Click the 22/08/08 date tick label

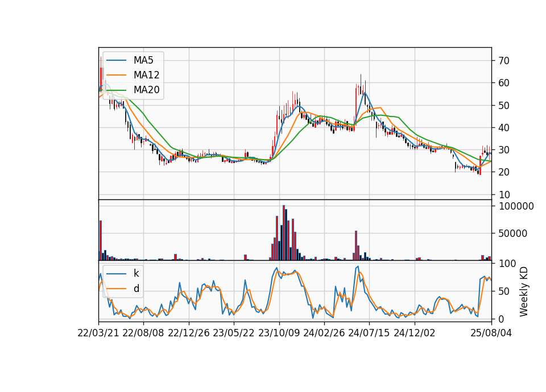[143, 333]
